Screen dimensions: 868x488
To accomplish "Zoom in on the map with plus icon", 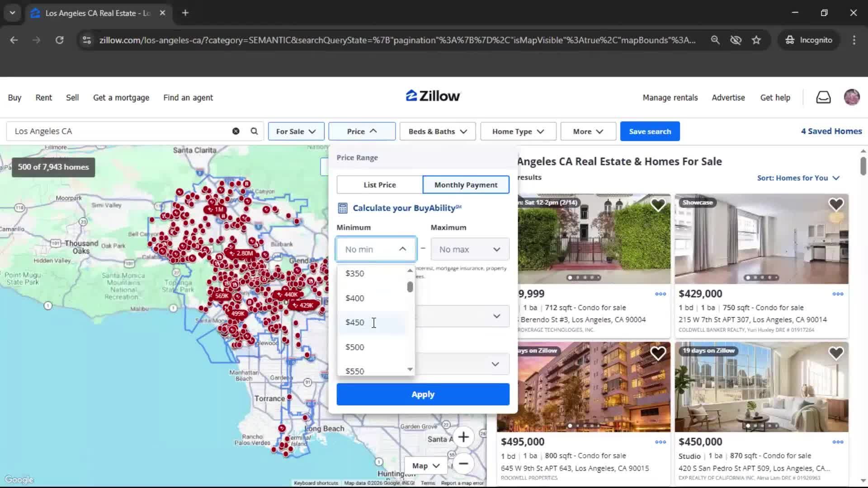I will 464,437.
